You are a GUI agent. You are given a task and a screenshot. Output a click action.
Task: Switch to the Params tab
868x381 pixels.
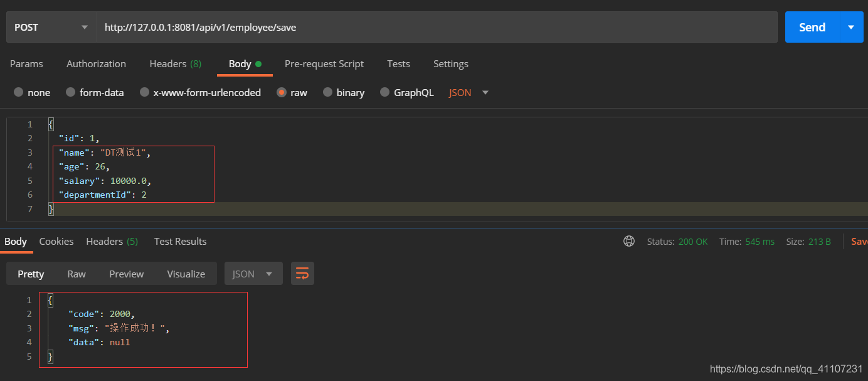click(26, 64)
